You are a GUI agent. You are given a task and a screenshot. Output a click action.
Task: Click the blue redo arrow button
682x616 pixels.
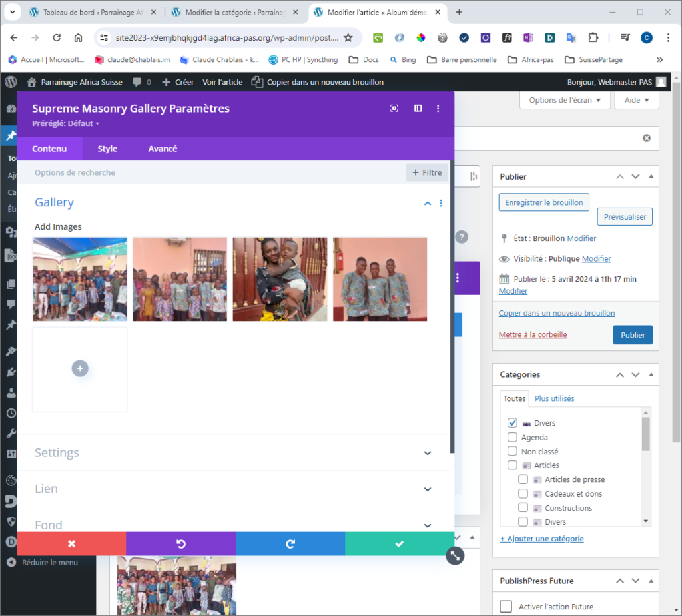(290, 544)
